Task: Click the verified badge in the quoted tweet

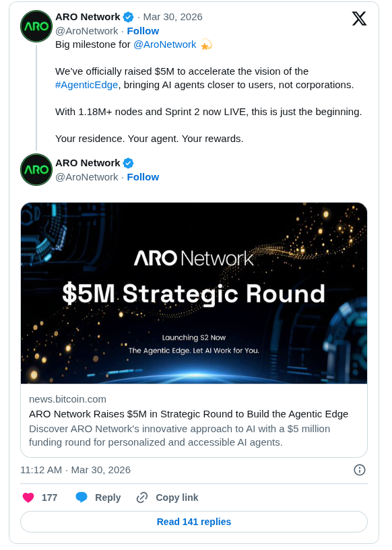Action: click(127, 162)
